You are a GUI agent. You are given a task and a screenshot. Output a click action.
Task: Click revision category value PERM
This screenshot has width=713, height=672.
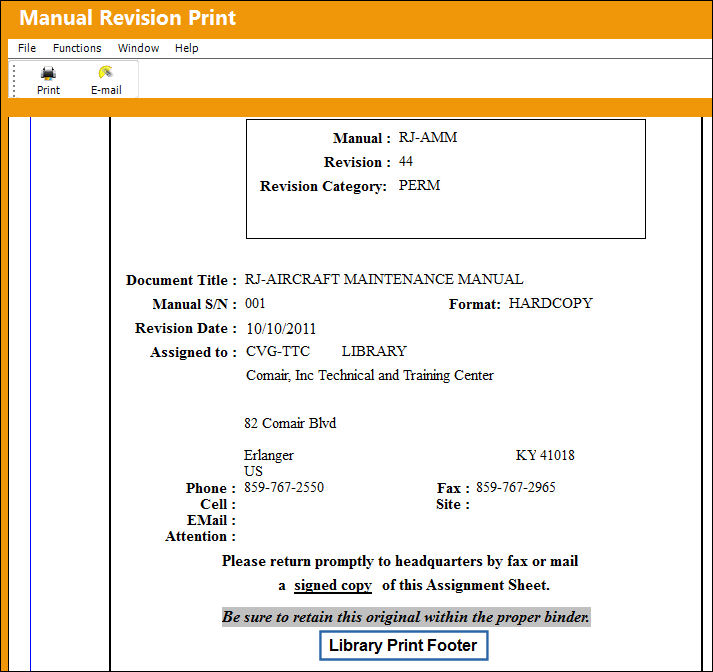(x=419, y=186)
